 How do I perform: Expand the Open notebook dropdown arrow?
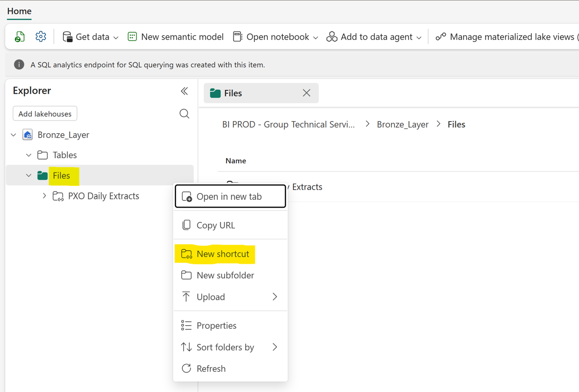click(x=315, y=37)
